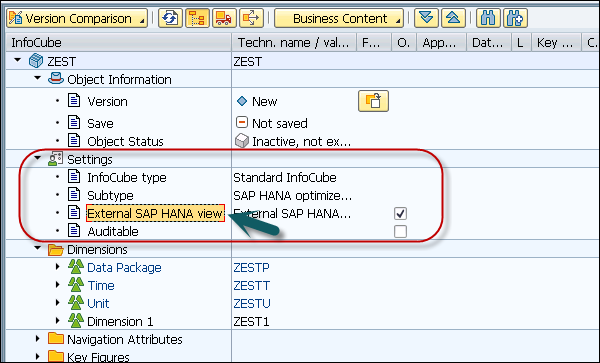Click the Dimension 1 icon
This screenshot has height=363, width=600.
tap(76, 321)
